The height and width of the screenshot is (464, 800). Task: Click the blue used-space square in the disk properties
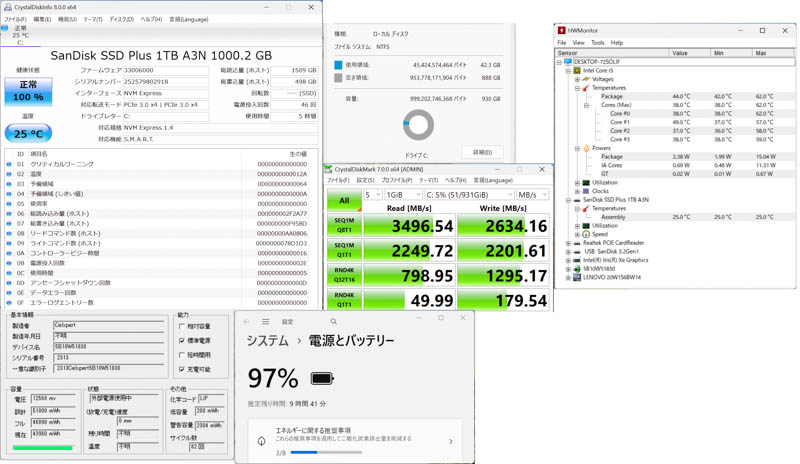pyautogui.click(x=338, y=65)
